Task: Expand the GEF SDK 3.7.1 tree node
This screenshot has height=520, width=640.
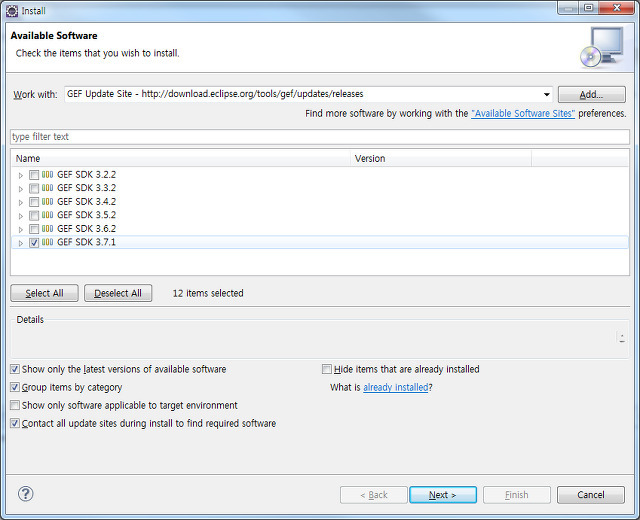Action: (21, 243)
